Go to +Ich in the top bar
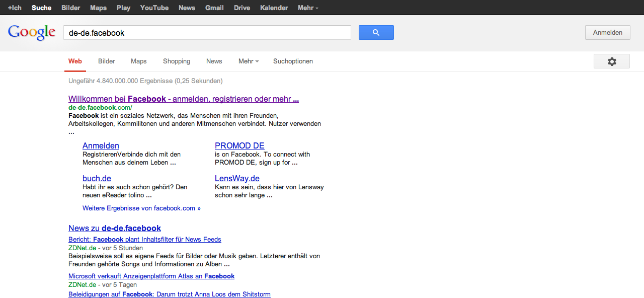This screenshot has width=644, height=298. point(15,8)
